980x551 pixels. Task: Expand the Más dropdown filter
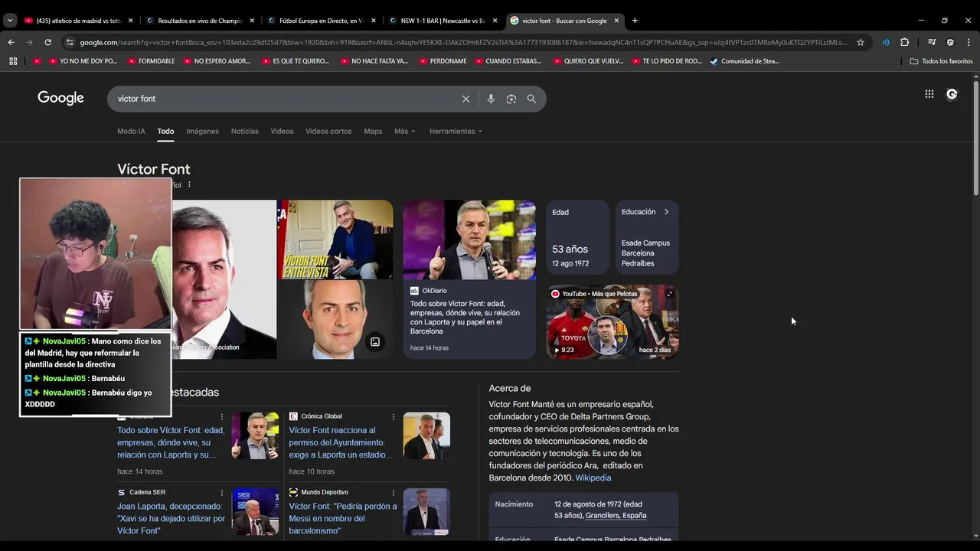pos(404,131)
